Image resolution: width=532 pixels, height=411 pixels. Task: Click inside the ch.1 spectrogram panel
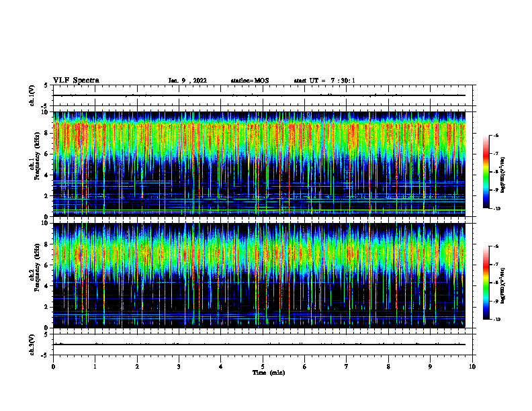[259, 164]
